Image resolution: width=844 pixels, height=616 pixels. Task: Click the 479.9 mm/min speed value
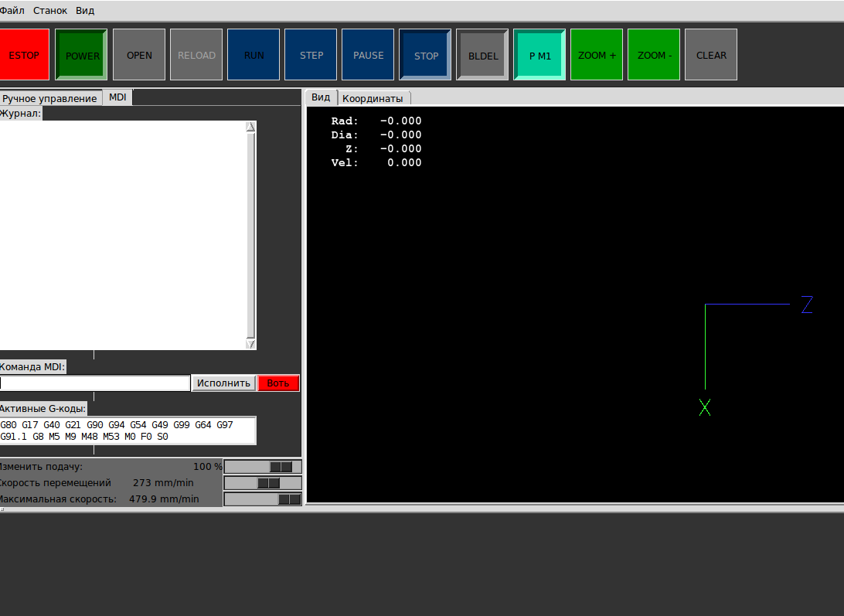164,499
